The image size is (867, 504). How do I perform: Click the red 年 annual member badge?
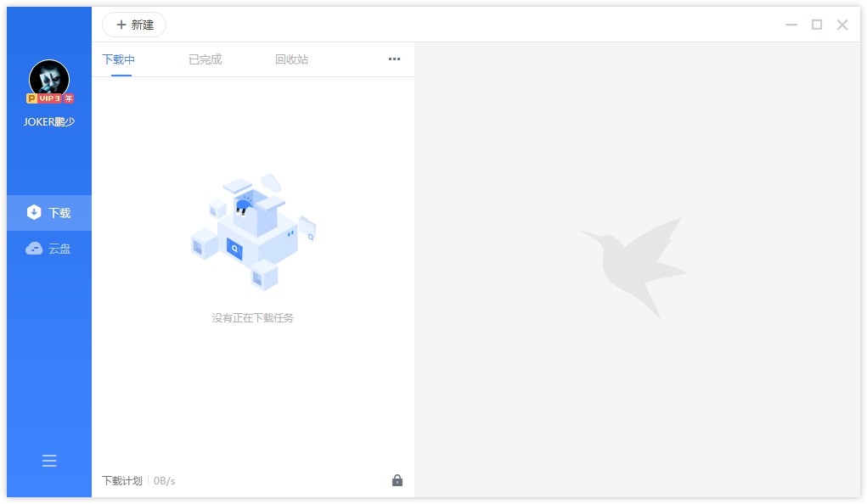point(69,98)
